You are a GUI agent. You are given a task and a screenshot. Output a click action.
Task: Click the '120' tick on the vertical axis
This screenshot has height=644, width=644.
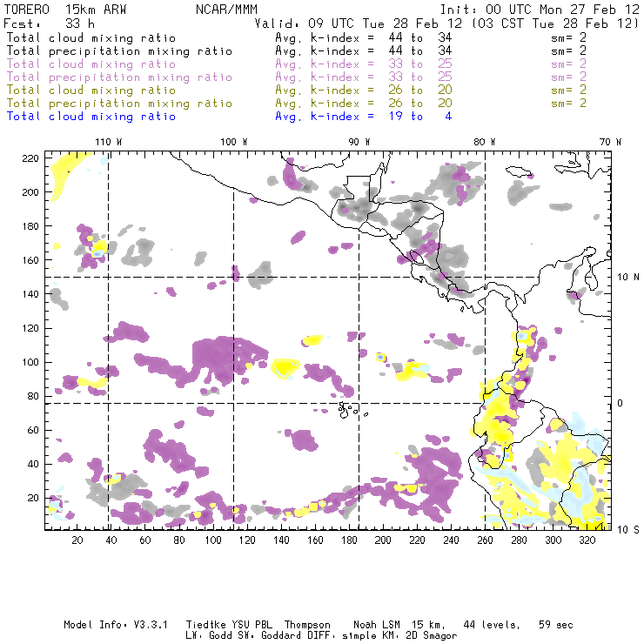point(30,329)
